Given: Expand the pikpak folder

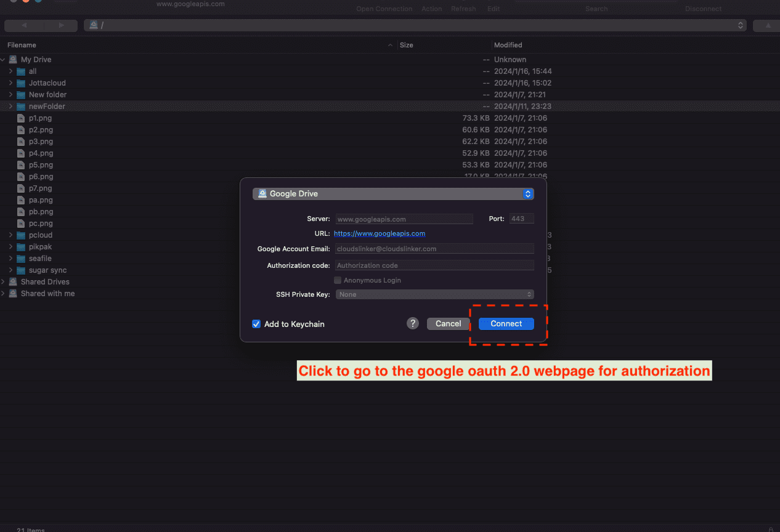Looking at the screenshot, I should (10, 247).
